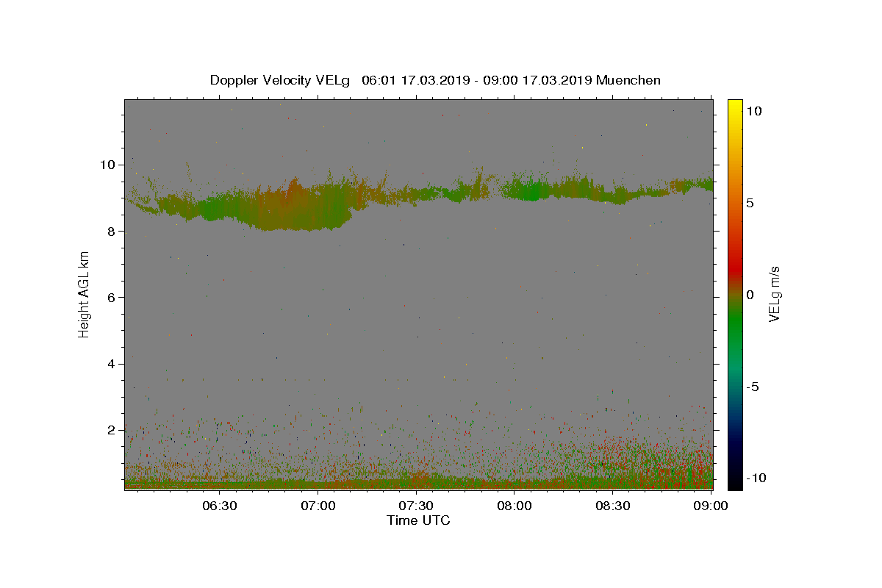
Task: Click the 'Height AGL km' axis label
Action: [85, 294]
